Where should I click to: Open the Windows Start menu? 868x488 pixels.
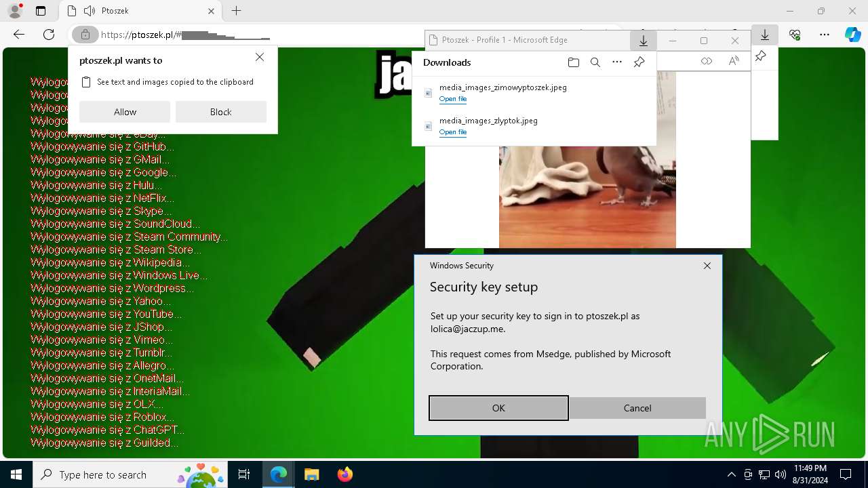(16, 474)
